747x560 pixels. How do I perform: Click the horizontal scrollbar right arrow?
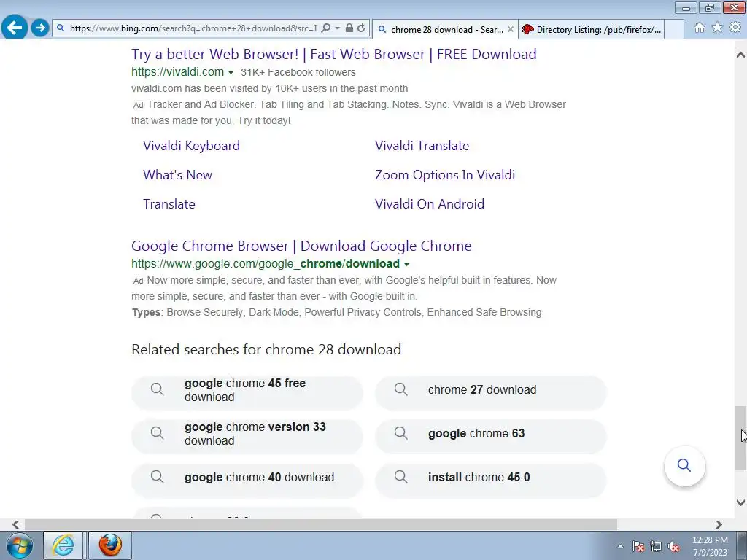coord(719,524)
